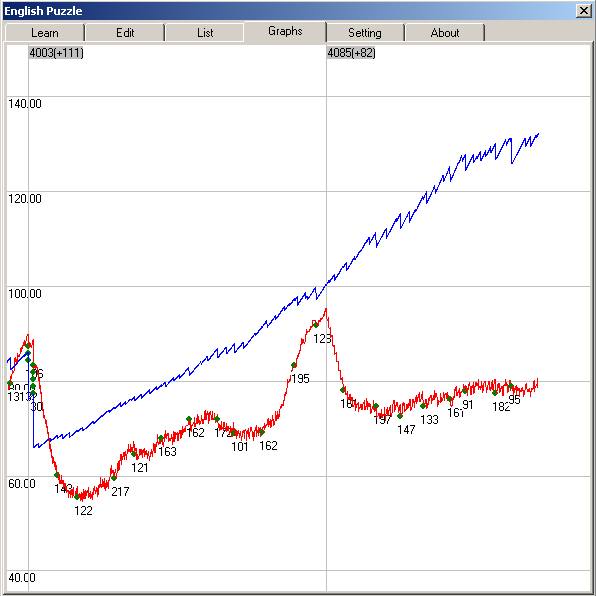
Task: Click the 4085(+82) label
Action: tap(351, 53)
